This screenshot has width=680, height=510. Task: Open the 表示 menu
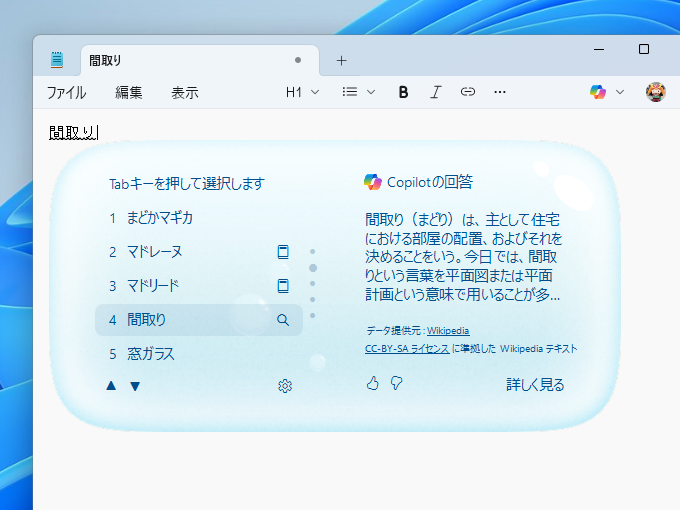coord(185,92)
